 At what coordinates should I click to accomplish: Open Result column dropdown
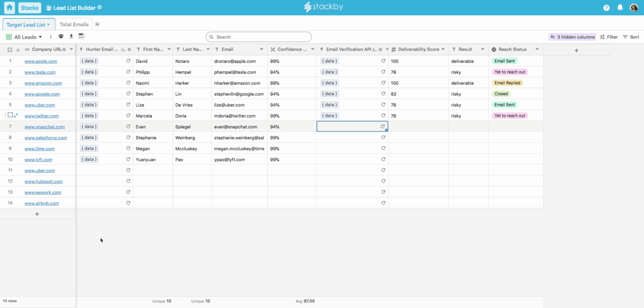(x=483, y=49)
